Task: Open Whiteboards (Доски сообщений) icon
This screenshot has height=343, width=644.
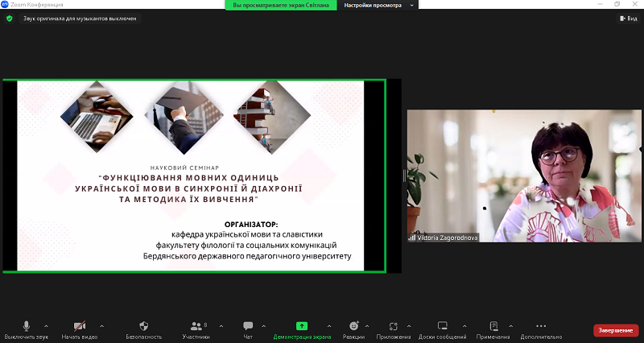Action: [442, 326]
